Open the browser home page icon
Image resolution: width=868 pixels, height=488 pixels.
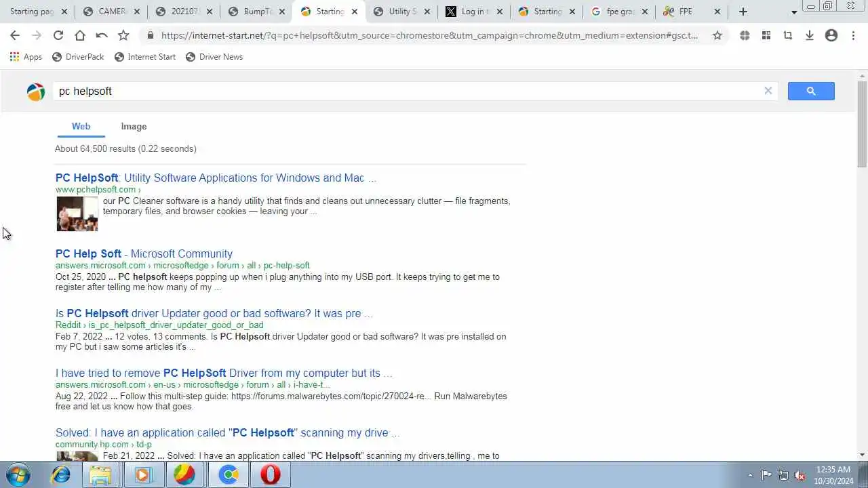point(80,35)
